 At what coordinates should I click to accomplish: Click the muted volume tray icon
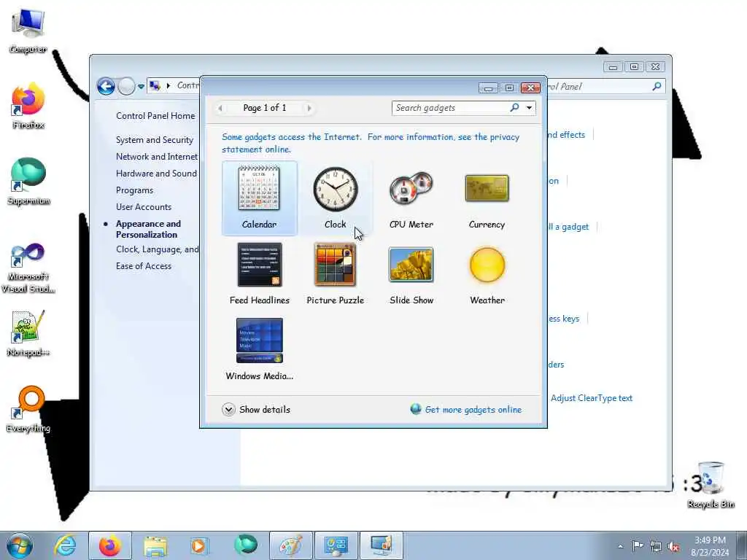click(x=673, y=546)
